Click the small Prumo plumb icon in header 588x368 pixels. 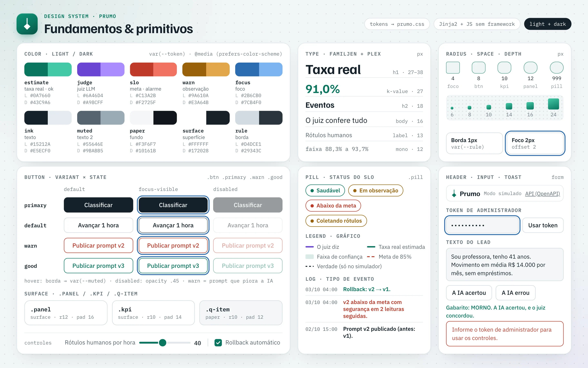454,193
